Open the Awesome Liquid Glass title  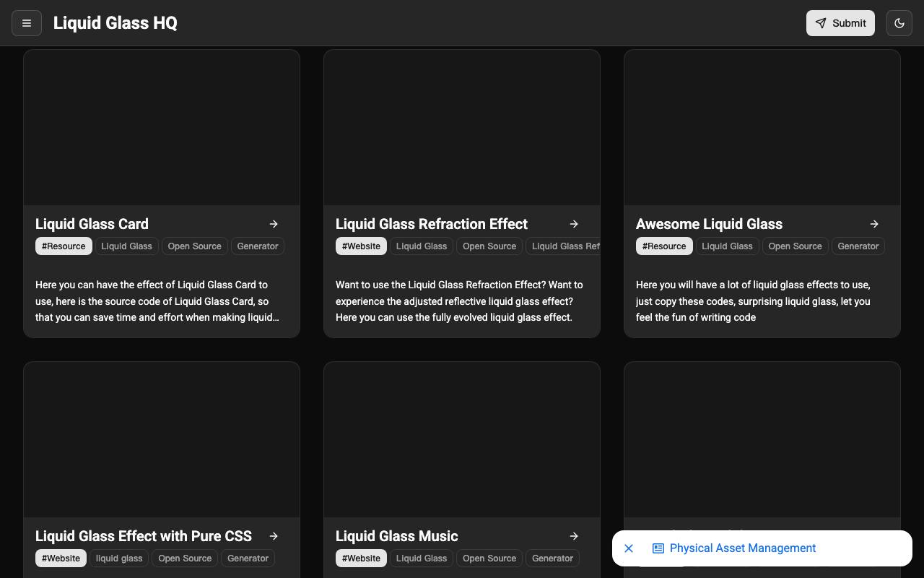coord(709,224)
